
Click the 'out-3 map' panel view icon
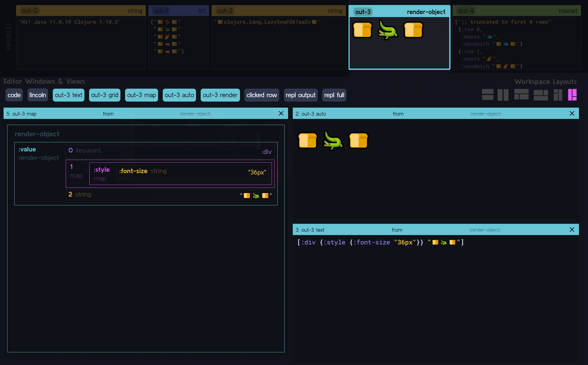[142, 95]
